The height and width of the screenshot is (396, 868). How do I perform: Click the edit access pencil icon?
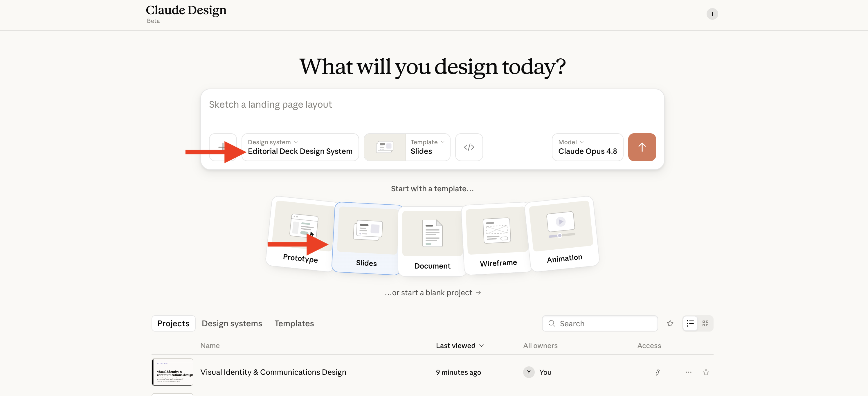[657, 372]
